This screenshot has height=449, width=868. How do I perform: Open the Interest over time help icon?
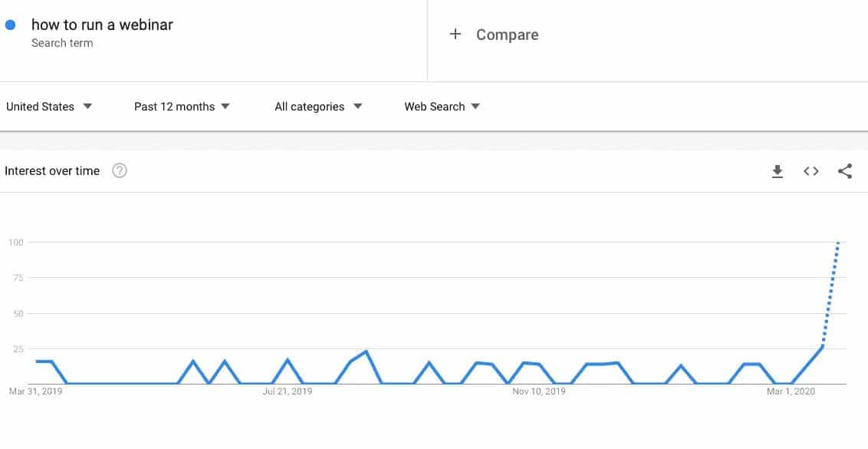click(x=120, y=171)
